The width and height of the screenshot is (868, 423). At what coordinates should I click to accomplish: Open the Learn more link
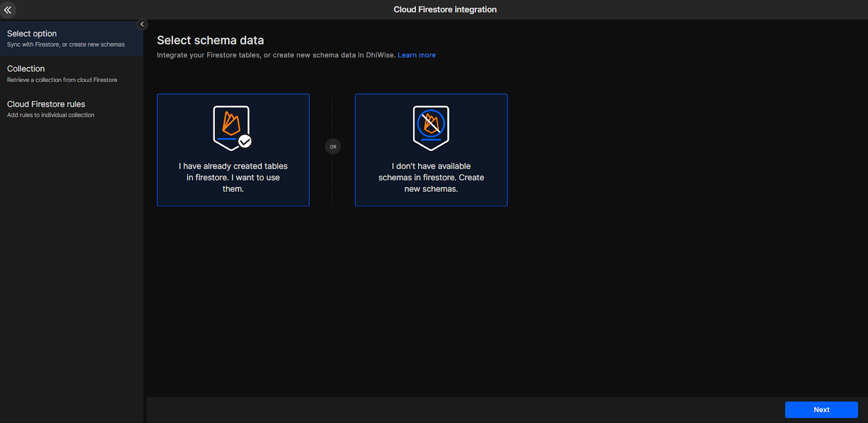pos(416,55)
